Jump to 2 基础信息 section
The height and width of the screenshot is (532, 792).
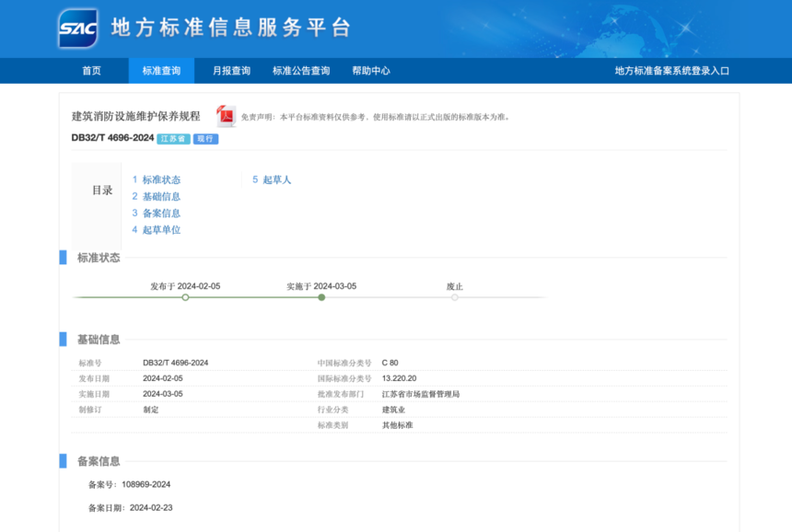tap(156, 196)
